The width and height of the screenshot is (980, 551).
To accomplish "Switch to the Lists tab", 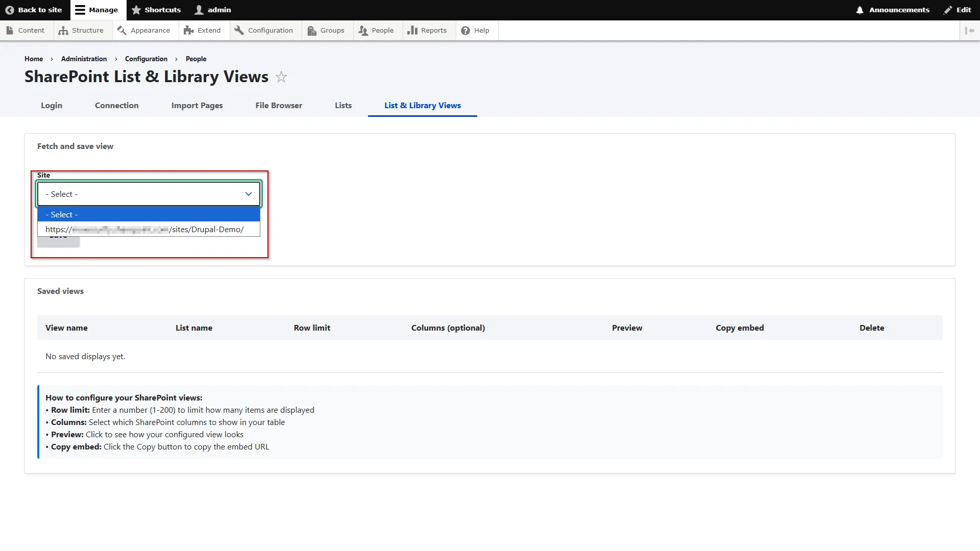I will point(343,106).
